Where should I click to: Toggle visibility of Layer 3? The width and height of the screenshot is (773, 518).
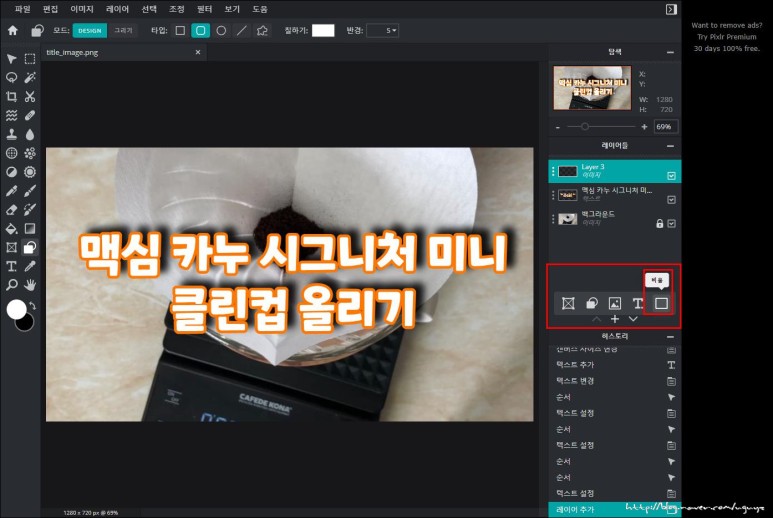671,176
